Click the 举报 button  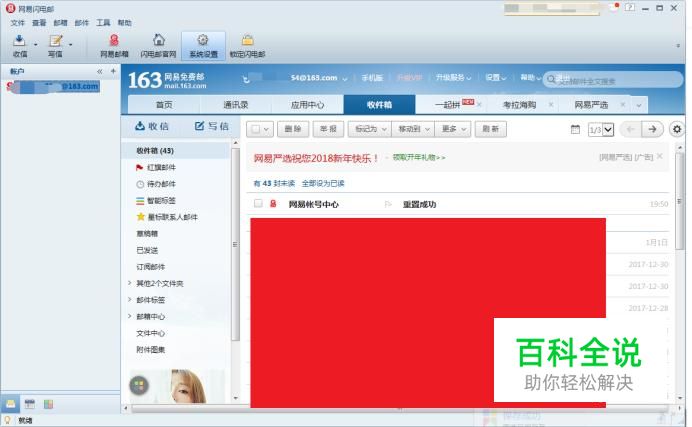pos(328,129)
